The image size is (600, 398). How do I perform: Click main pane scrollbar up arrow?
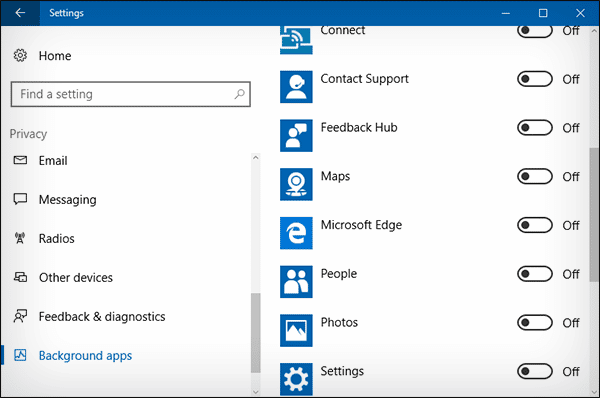(594, 31)
